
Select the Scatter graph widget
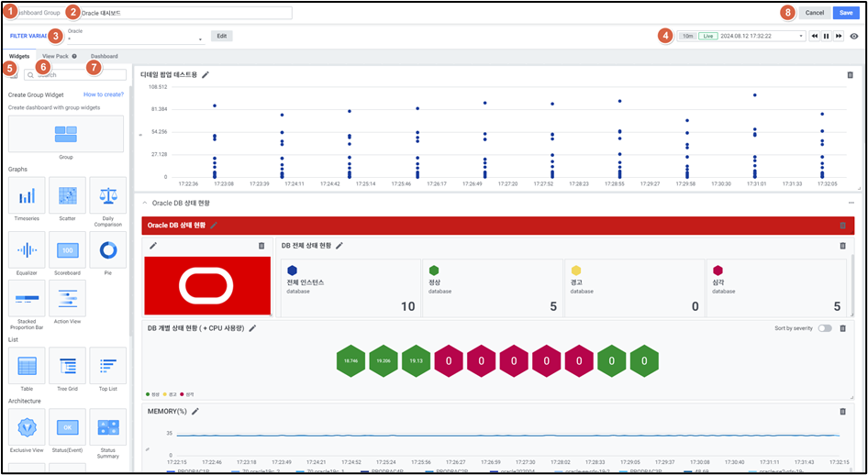[x=67, y=196]
